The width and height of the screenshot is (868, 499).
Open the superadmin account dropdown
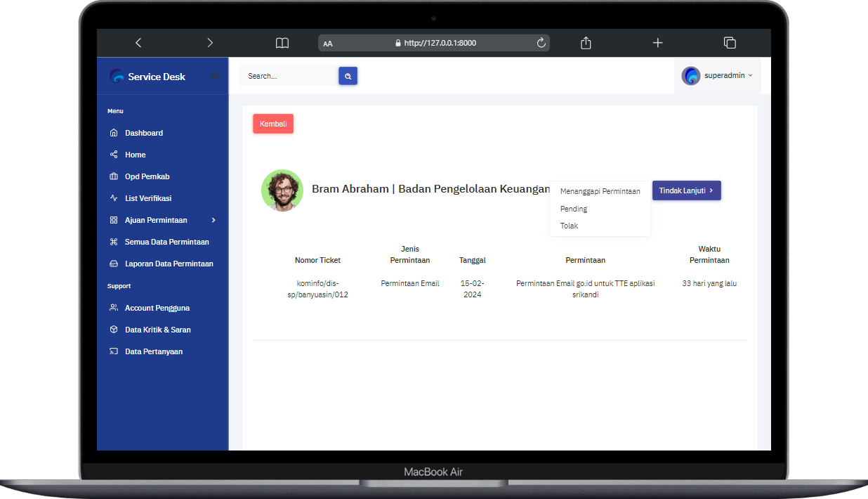718,76
